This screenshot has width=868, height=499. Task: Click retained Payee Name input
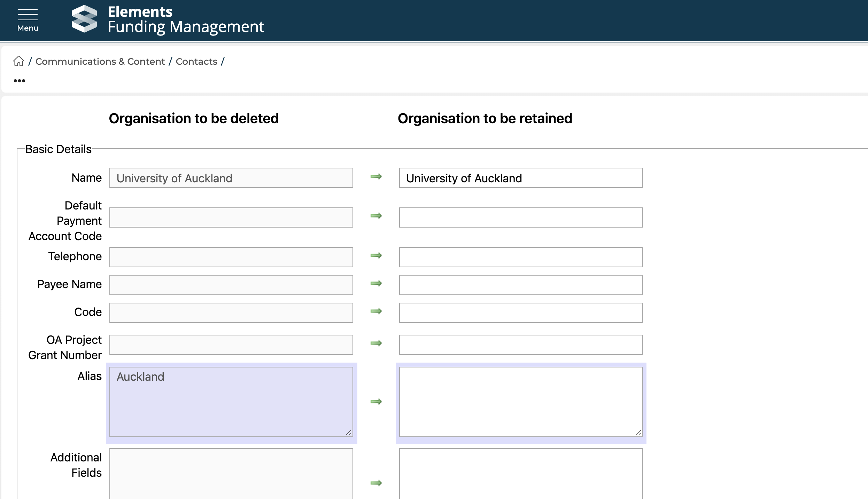coord(521,285)
